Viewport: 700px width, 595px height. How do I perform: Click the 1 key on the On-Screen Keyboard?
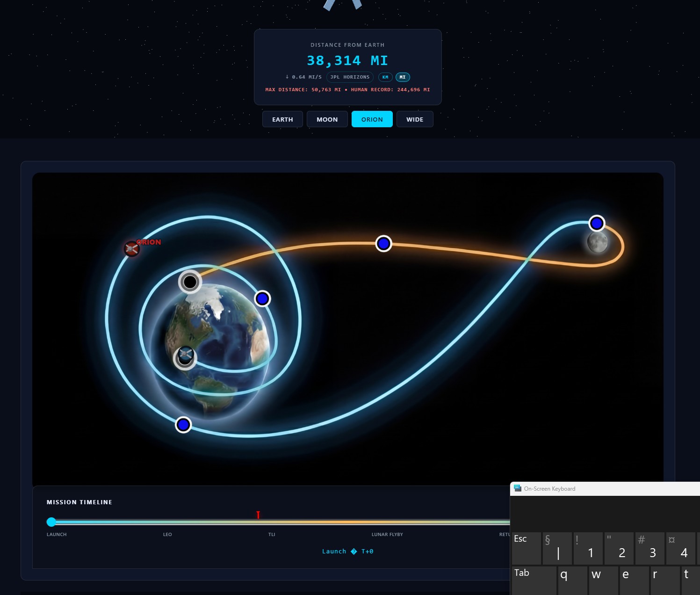coord(588,548)
